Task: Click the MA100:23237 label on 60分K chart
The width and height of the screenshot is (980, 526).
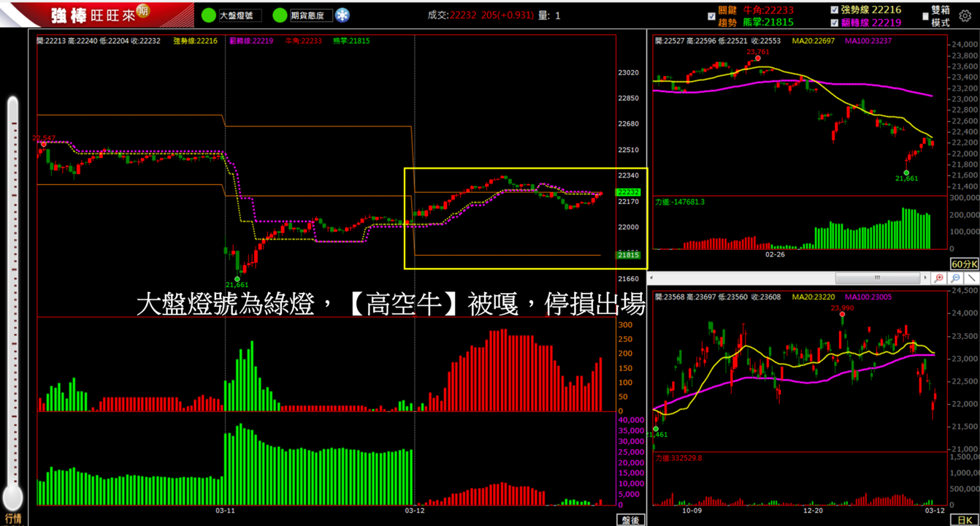Action: (x=868, y=41)
